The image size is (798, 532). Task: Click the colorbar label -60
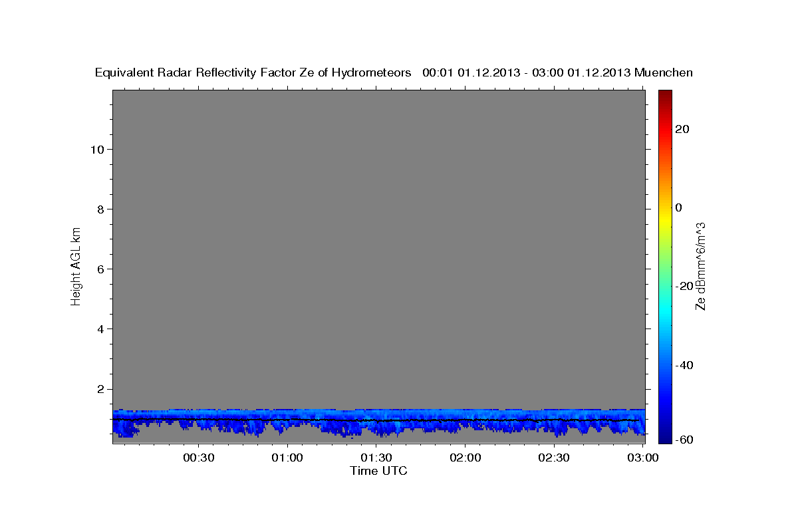pos(684,440)
